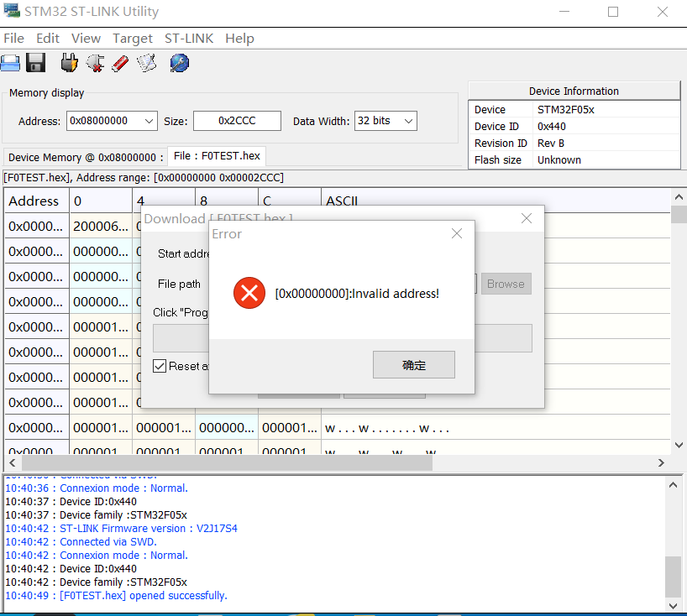Viewport: 687px width, 616px height.
Task: Click the STM32F05x device value
Action: [x=565, y=109]
